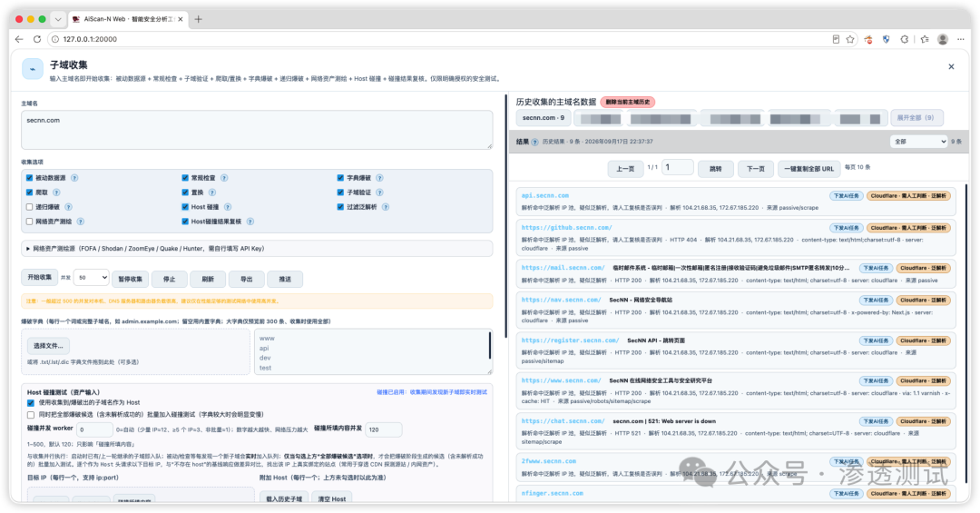Click the help icon next to 子域验证
The width and height of the screenshot is (980, 513).
click(379, 192)
